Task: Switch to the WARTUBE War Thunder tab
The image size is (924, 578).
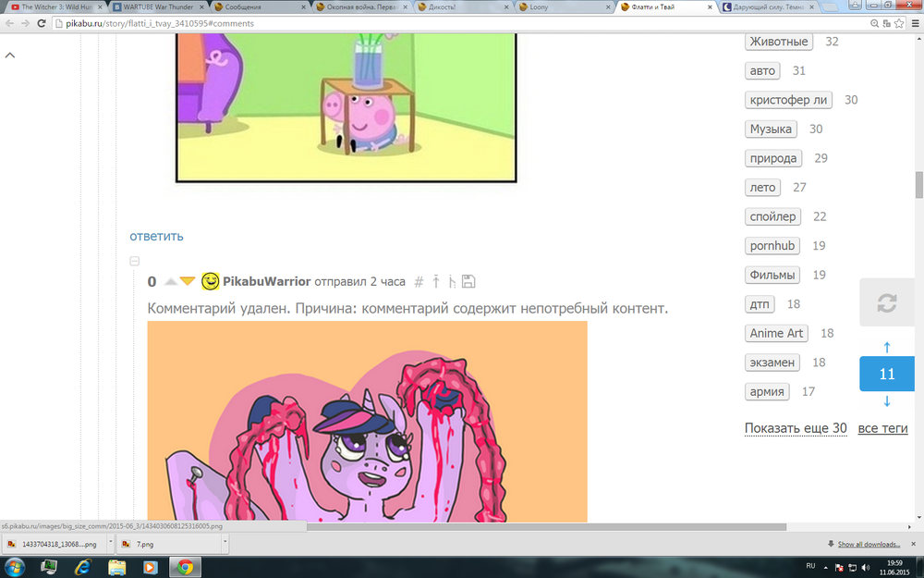Action: click(157, 6)
